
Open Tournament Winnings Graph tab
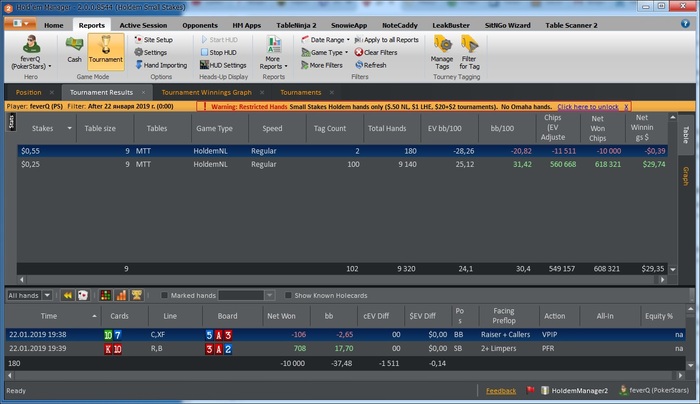coord(206,92)
